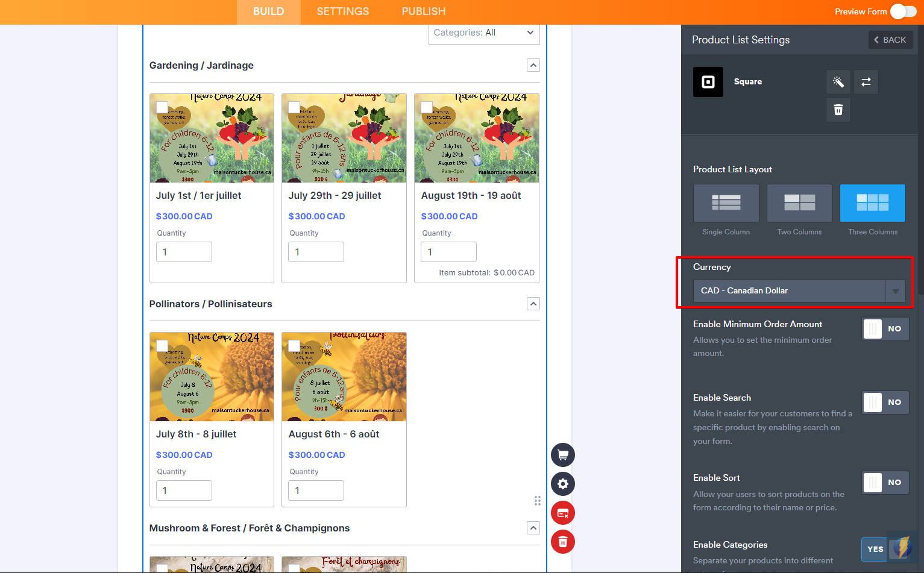Click the August 6th pollinators image thumbnail
924x573 pixels.
coord(344,377)
